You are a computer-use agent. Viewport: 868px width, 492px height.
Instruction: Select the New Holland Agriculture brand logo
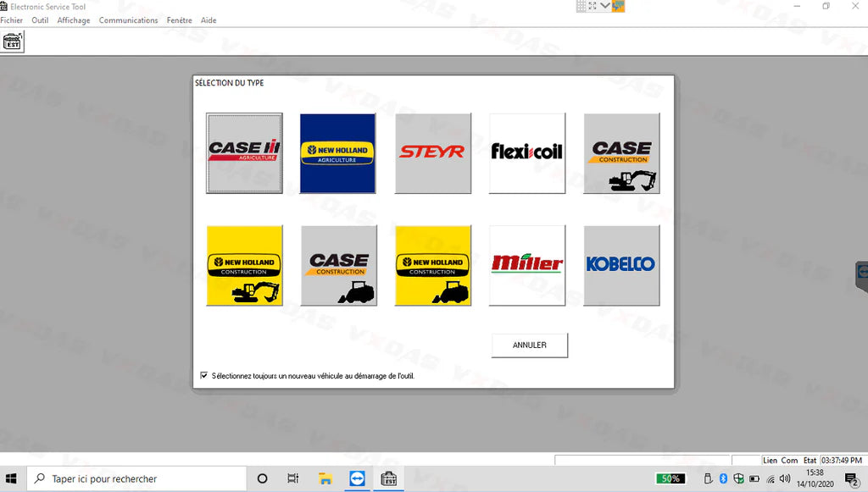(x=338, y=153)
